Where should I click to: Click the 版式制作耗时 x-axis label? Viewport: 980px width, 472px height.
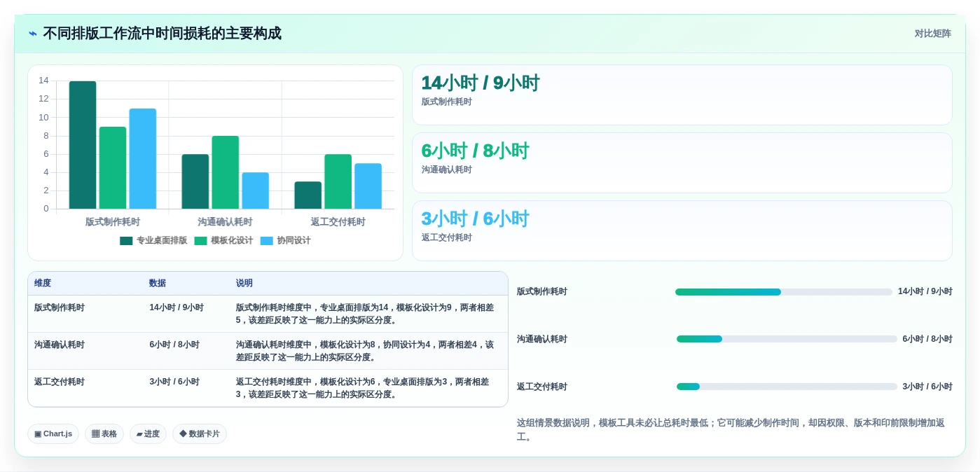click(113, 222)
